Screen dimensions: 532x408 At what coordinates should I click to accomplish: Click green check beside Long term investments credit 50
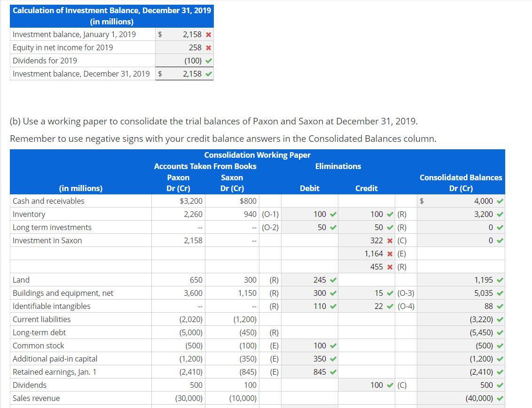coord(390,228)
